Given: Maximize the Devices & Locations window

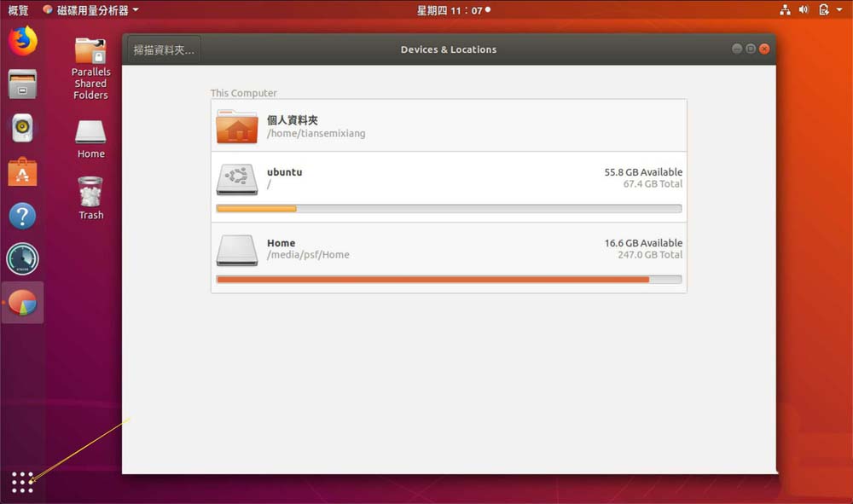Looking at the screenshot, I should coord(750,49).
